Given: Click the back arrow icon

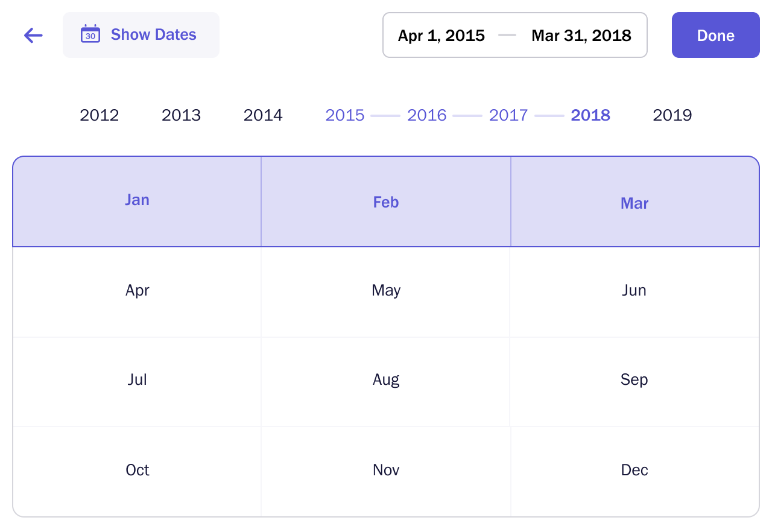Looking at the screenshot, I should click(33, 36).
